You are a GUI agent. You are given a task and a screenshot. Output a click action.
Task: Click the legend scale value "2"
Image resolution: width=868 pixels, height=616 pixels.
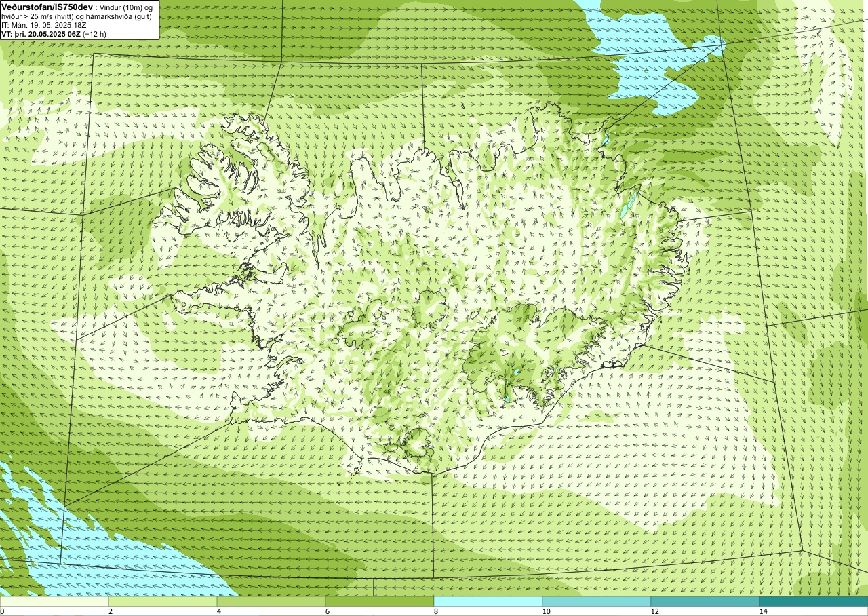click(x=111, y=611)
